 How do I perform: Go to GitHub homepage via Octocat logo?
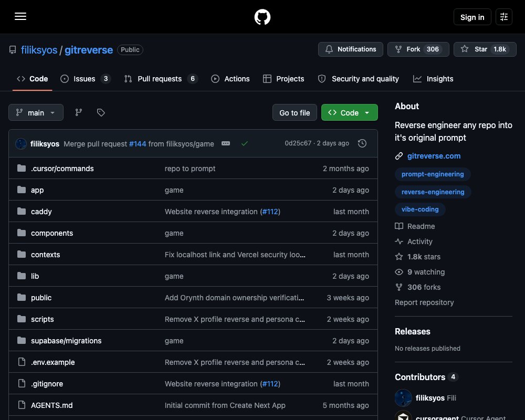tap(262, 17)
